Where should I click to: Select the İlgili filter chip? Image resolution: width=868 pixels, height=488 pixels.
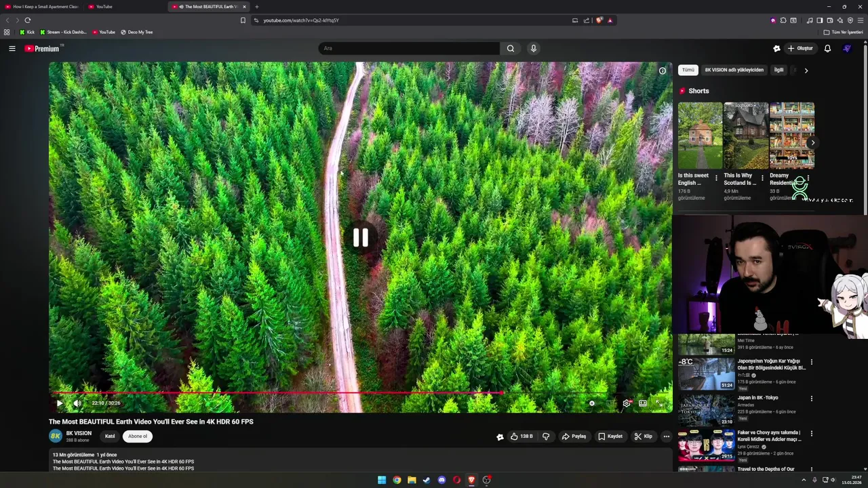point(778,70)
